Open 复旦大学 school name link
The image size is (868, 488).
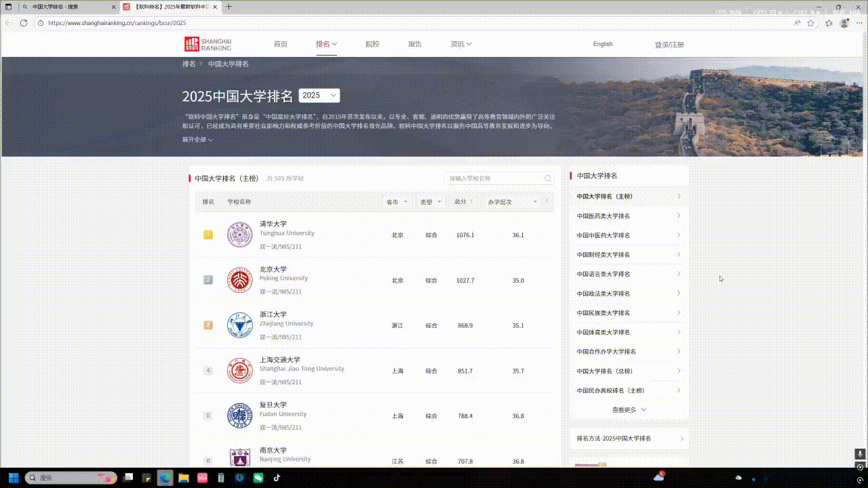click(273, 405)
